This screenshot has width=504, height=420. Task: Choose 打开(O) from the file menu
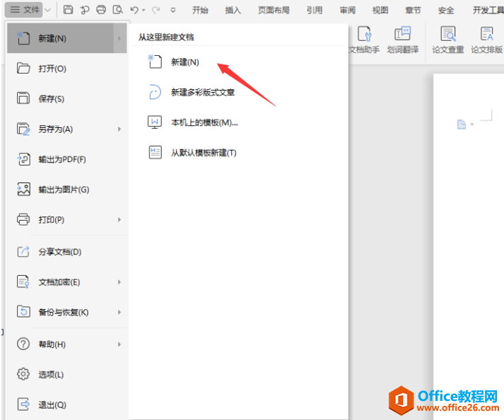coord(67,69)
